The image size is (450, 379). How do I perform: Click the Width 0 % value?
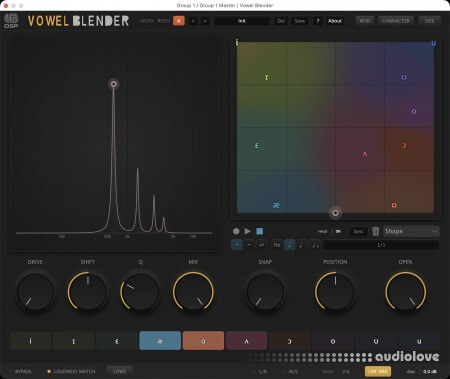pyautogui.click(x=346, y=371)
